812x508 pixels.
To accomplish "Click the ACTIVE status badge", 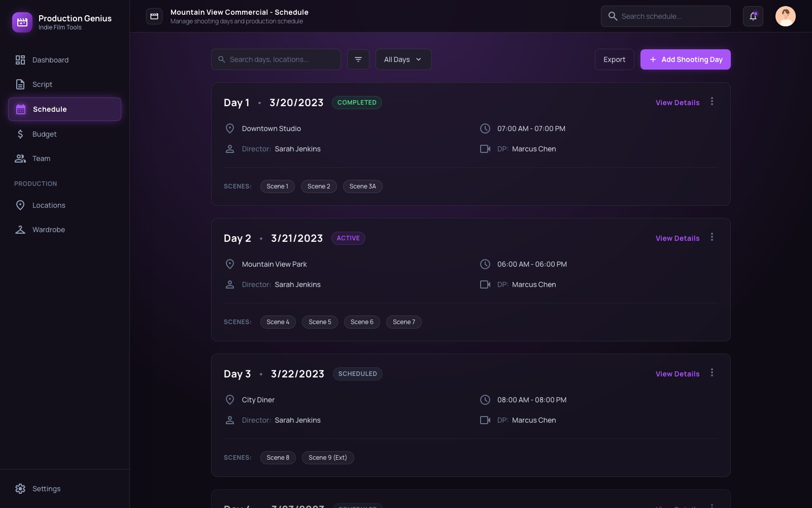I will click(348, 238).
